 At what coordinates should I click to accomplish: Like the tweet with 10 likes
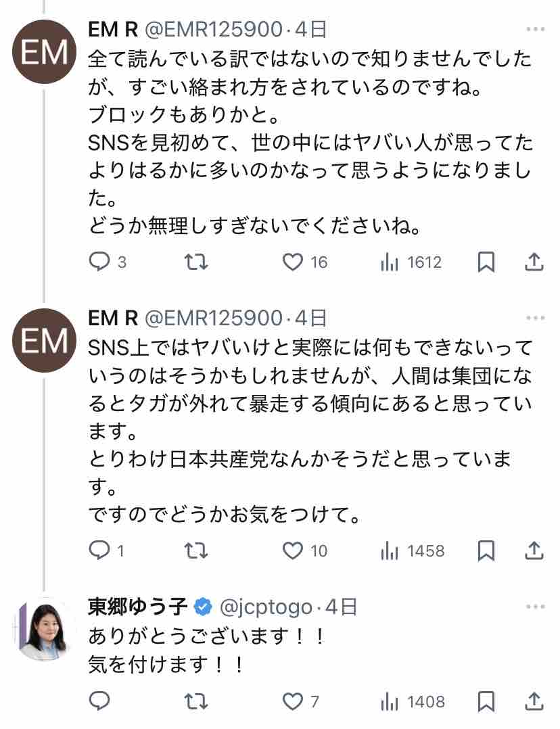pyautogui.click(x=293, y=551)
